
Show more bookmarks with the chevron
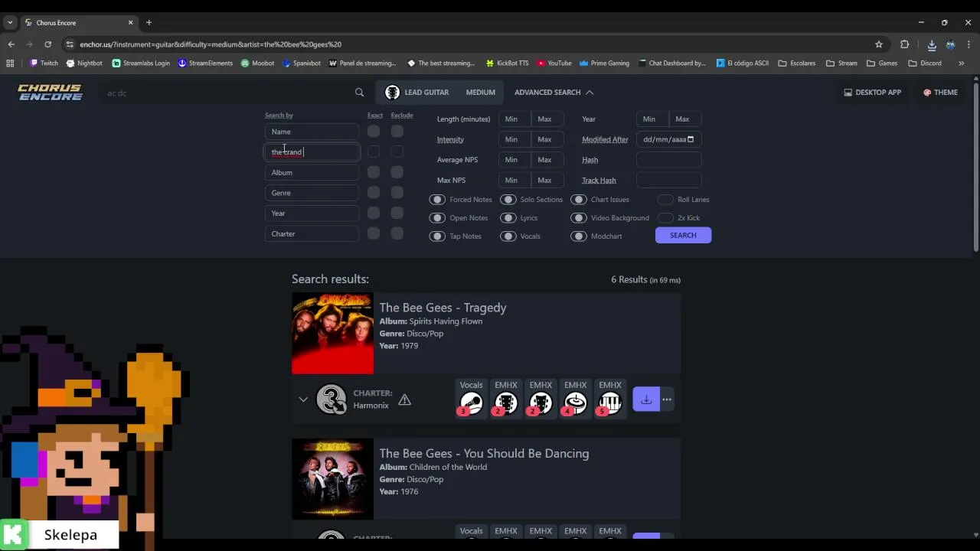point(962,63)
